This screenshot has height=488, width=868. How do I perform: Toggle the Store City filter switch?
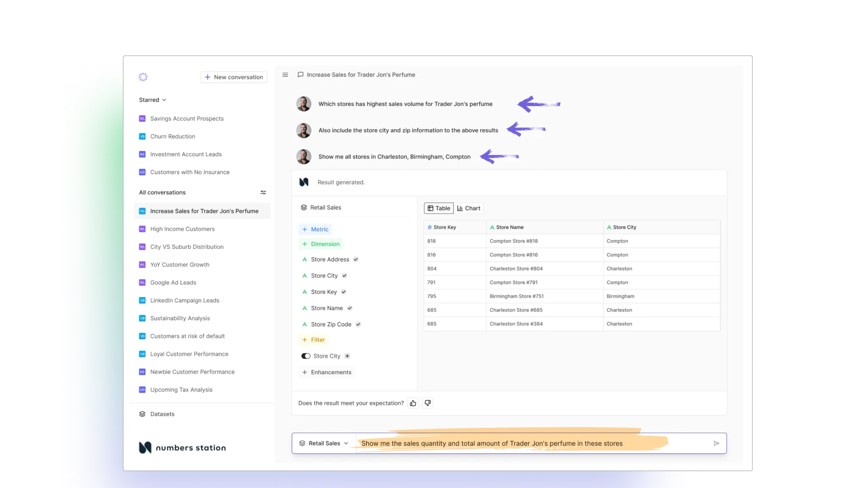point(306,356)
